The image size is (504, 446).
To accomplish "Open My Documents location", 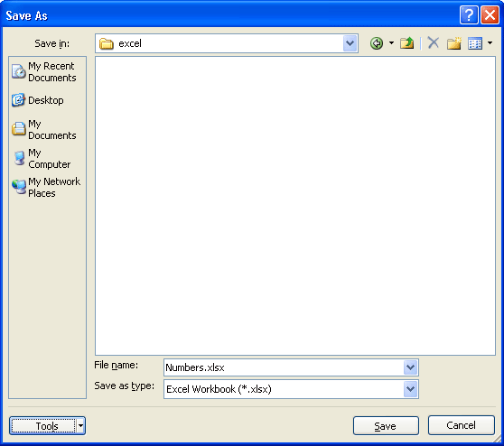I will tap(44, 129).
